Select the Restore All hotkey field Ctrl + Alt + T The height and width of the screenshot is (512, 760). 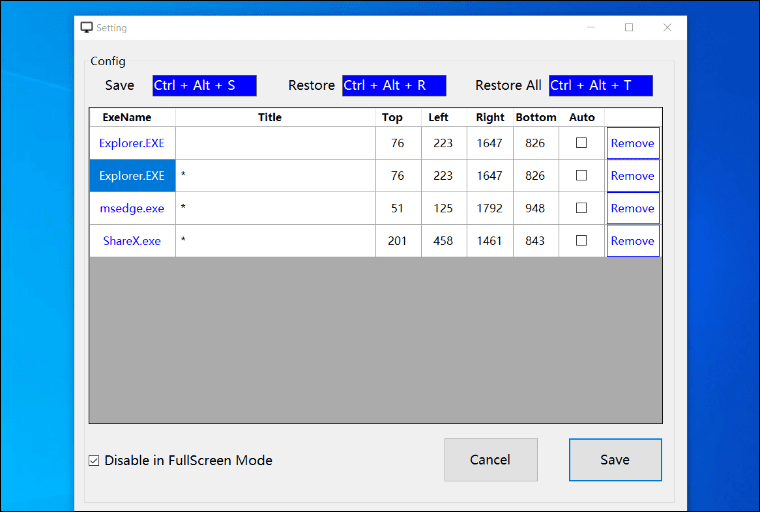[x=601, y=85]
